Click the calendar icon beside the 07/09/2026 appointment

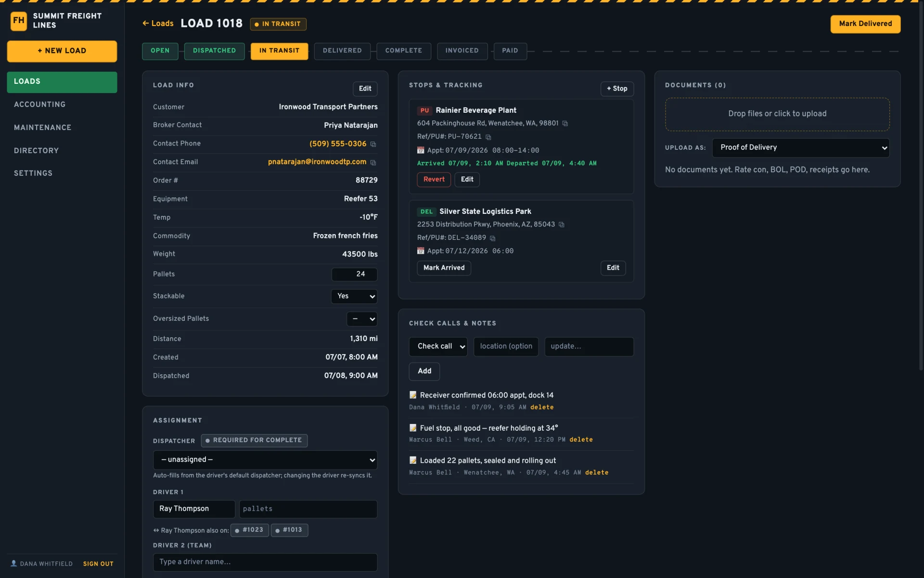click(421, 150)
